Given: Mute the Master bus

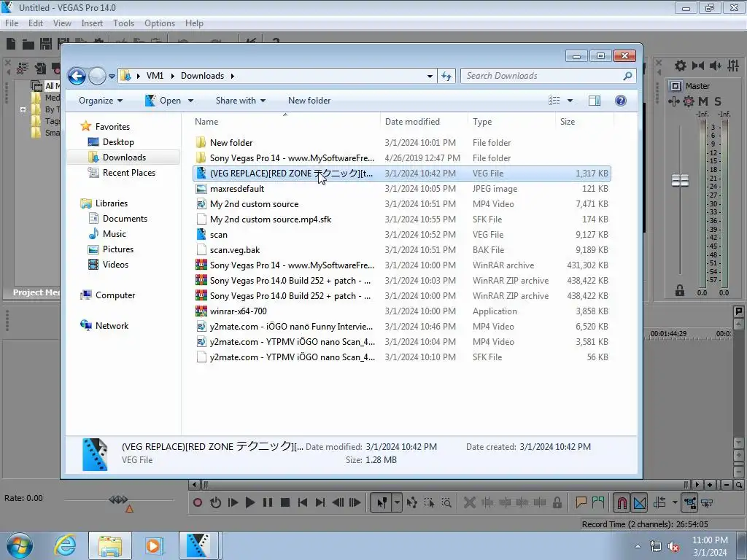Looking at the screenshot, I should point(703,101).
